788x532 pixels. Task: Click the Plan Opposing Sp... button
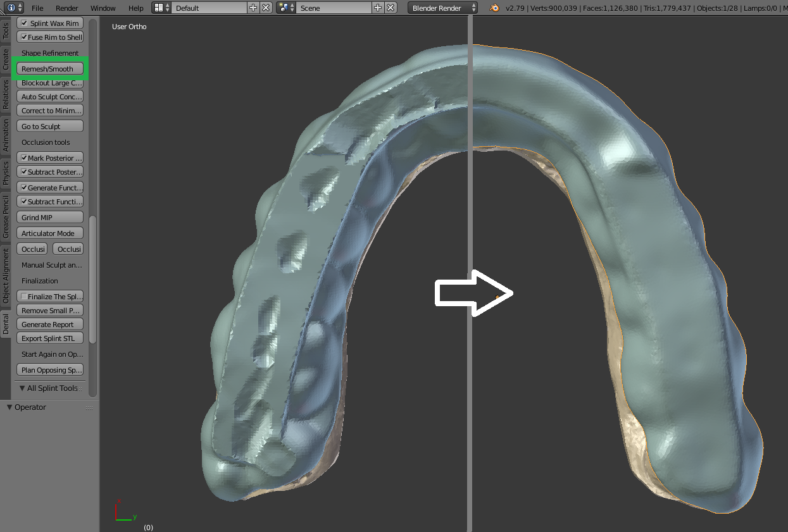pos(50,370)
